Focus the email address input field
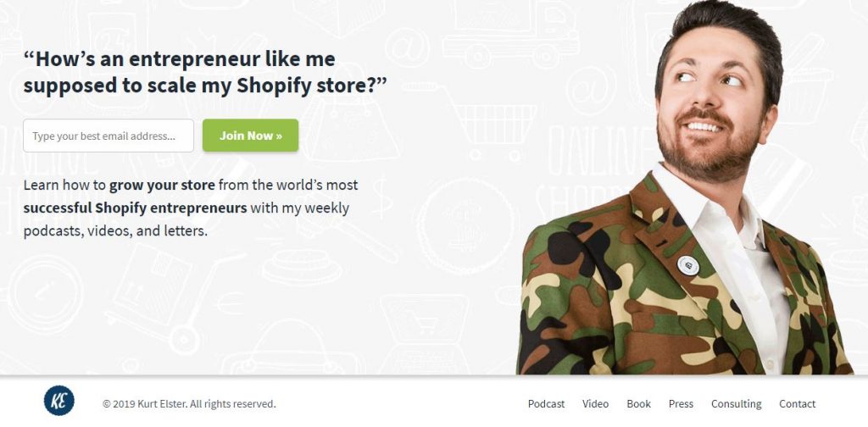Viewport: 868px width, 427px height. pos(108,136)
